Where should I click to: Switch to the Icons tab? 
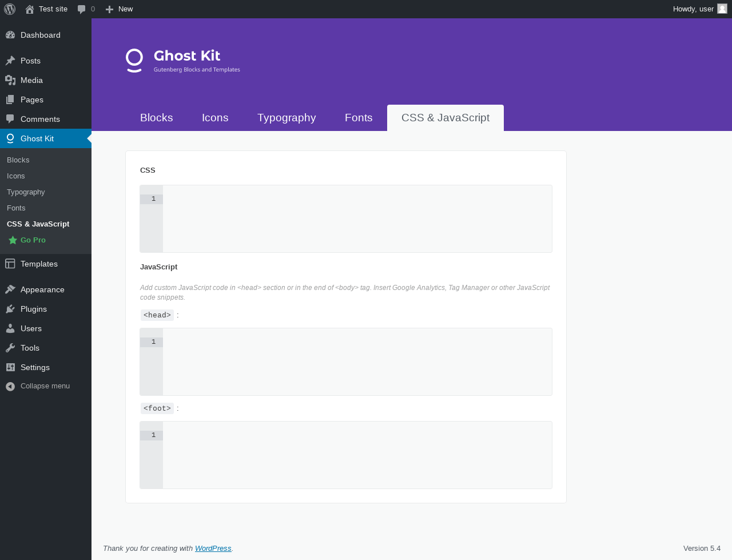215,118
